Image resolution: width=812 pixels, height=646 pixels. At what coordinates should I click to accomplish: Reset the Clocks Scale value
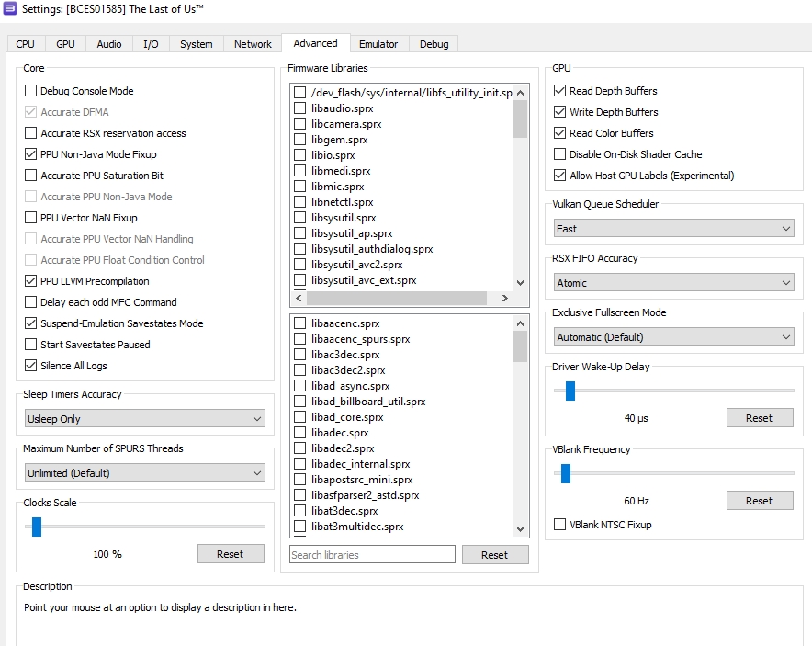click(231, 554)
